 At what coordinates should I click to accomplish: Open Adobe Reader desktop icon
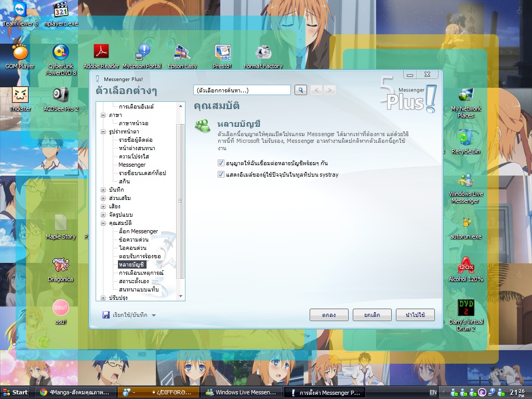(x=101, y=56)
